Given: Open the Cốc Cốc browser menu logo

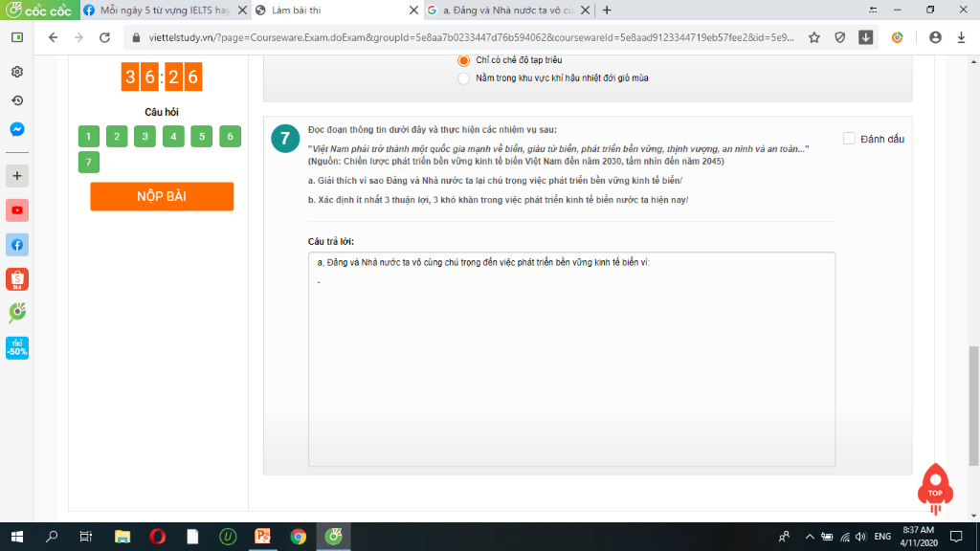Looking at the screenshot, I should point(39,10).
